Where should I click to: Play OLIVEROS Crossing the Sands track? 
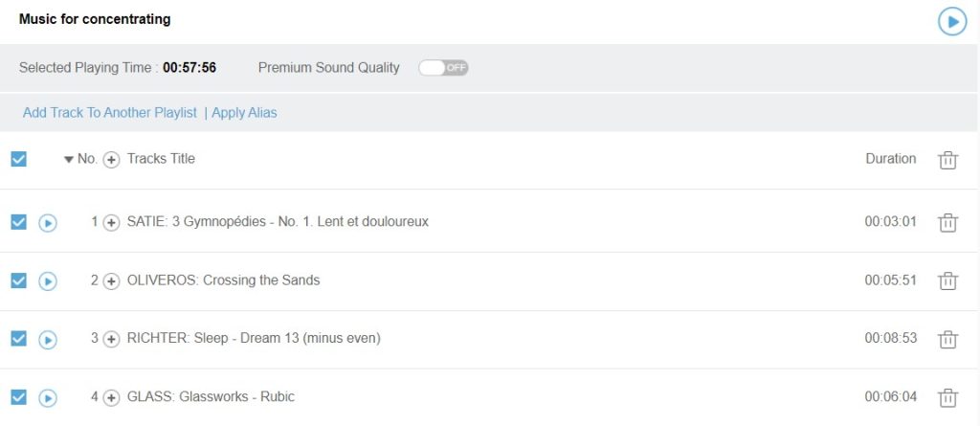click(x=48, y=280)
